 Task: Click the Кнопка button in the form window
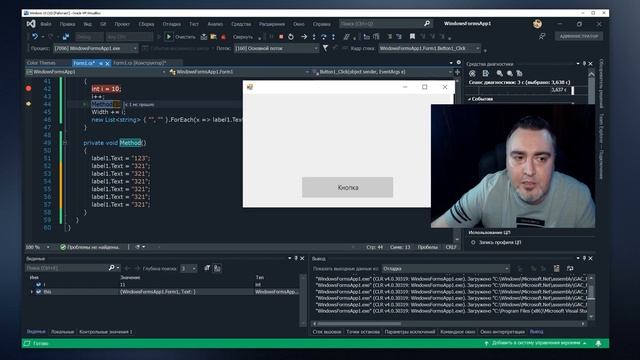[x=347, y=187]
